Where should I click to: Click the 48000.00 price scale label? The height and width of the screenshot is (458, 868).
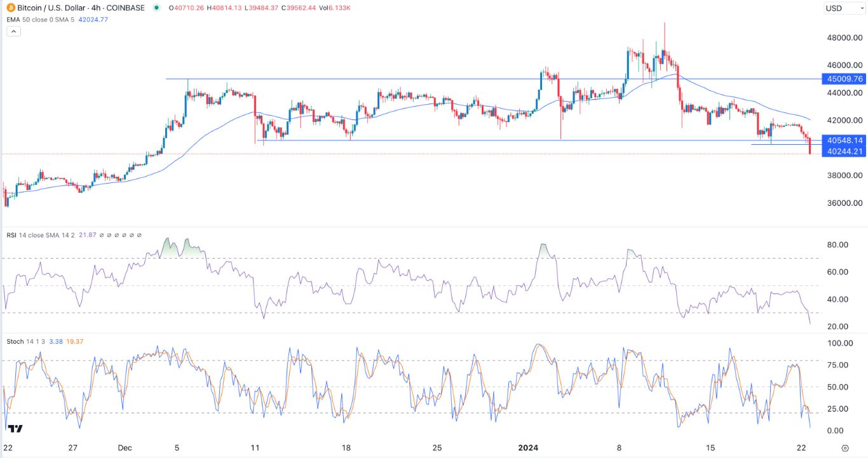point(844,37)
